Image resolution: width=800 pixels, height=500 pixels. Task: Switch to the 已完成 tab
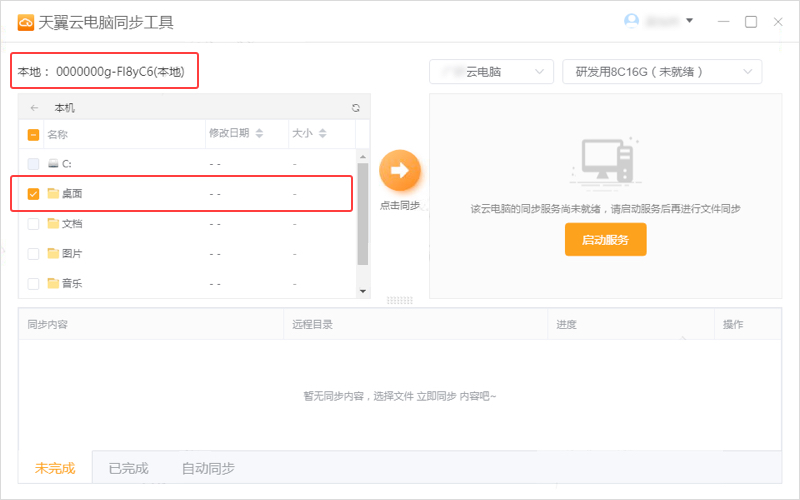[129, 468]
